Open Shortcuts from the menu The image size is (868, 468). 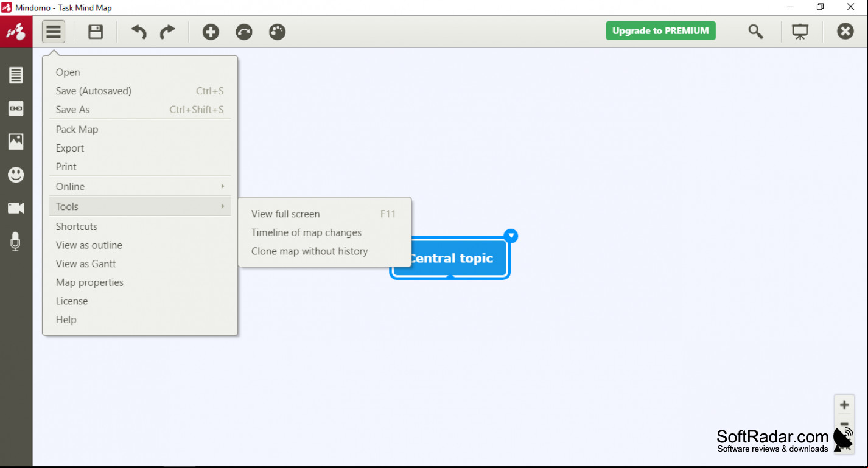tap(139, 226)
